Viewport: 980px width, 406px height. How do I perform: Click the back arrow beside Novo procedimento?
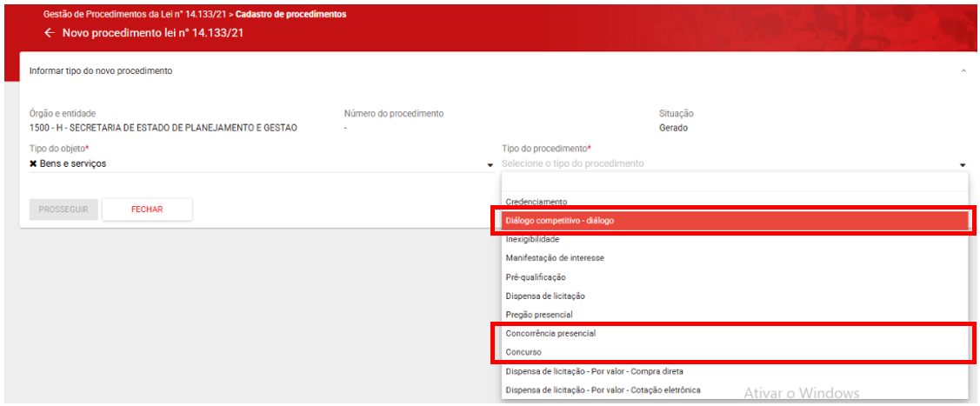click(50, 33)
